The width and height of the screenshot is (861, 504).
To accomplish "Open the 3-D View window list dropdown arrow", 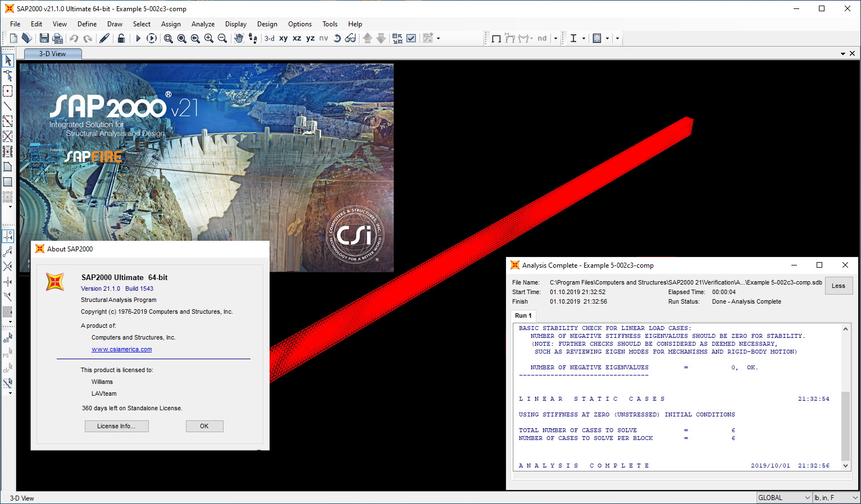I will point(843,54).
